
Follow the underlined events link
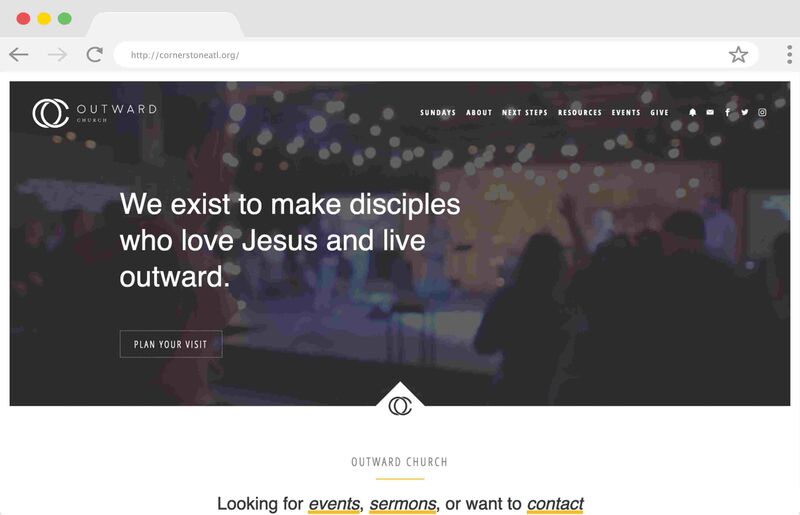(334, 504)
